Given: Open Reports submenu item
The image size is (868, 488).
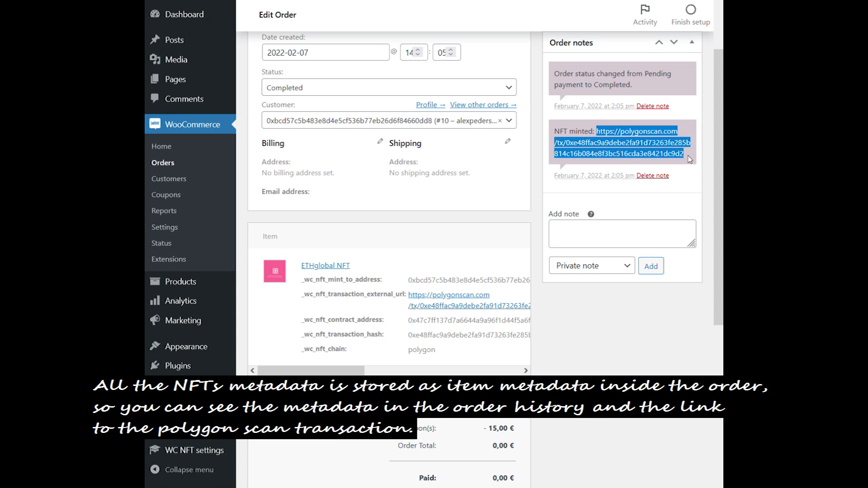Looking at the screenshot, I should pos(164,211).
